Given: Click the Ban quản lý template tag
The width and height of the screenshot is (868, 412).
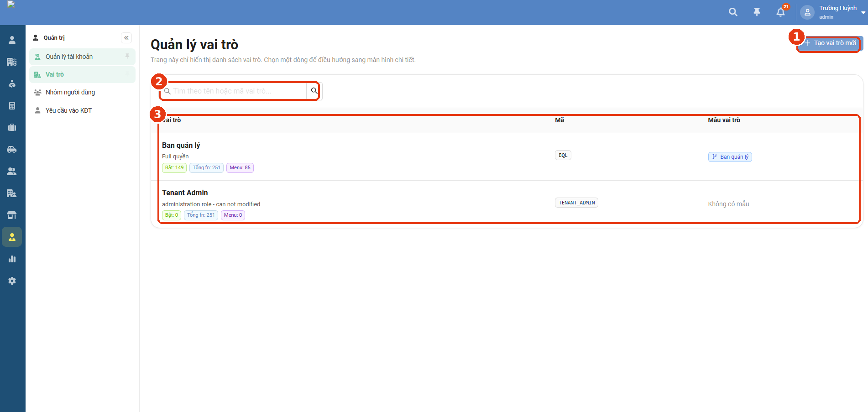Looking at the screenshot, I should pos(730,157).
